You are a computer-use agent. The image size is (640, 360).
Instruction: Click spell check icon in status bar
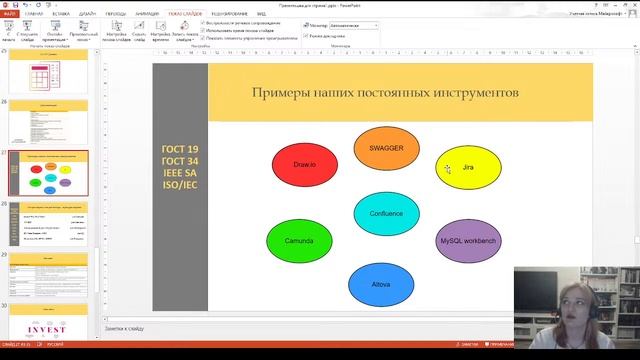tap(39, 344)
